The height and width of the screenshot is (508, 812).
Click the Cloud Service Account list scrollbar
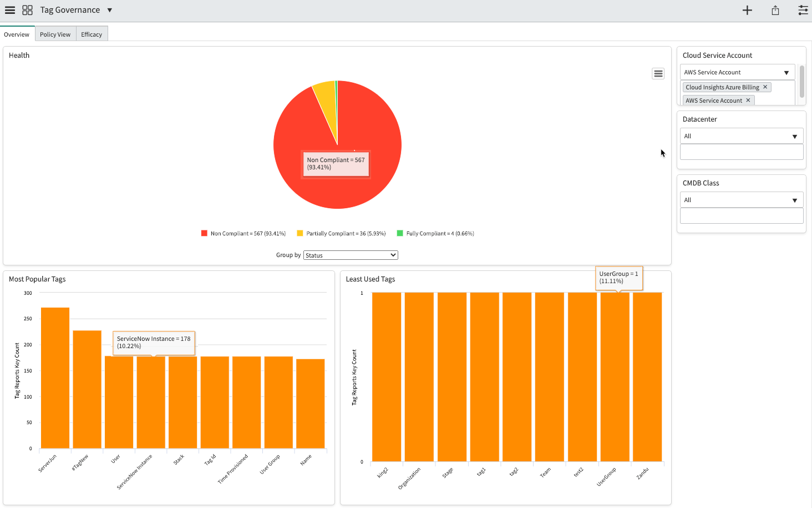pyautogui.click(x=802, y=82)
